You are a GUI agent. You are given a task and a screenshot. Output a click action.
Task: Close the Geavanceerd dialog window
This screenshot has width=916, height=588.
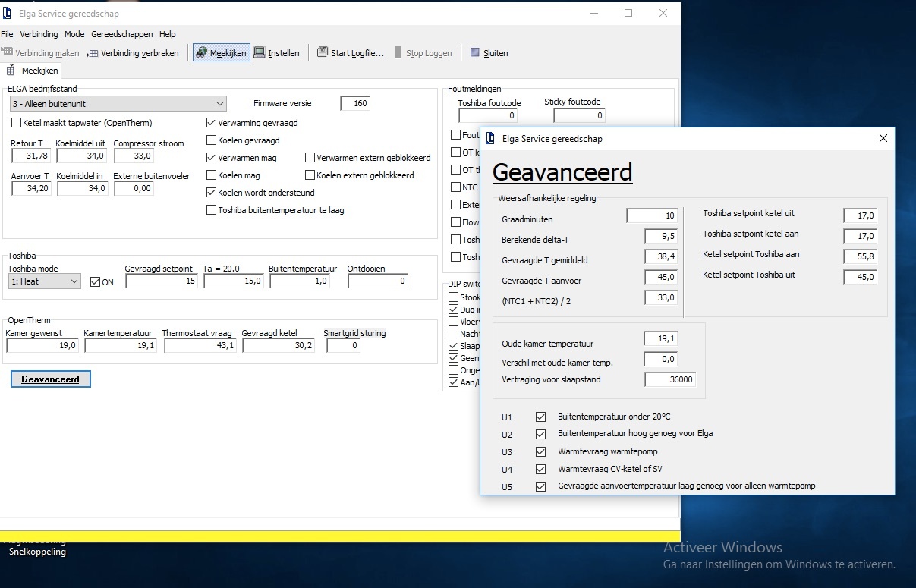883,138
